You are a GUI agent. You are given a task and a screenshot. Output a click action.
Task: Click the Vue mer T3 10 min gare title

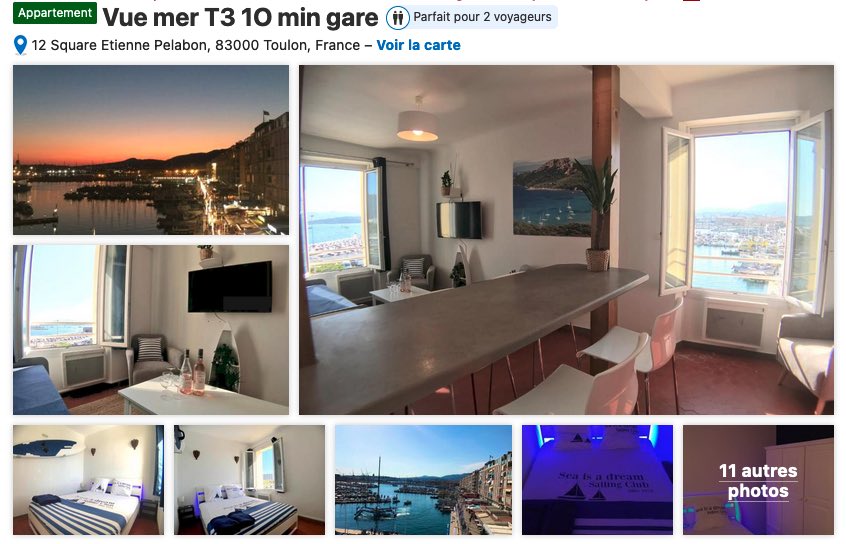point(241,18)
